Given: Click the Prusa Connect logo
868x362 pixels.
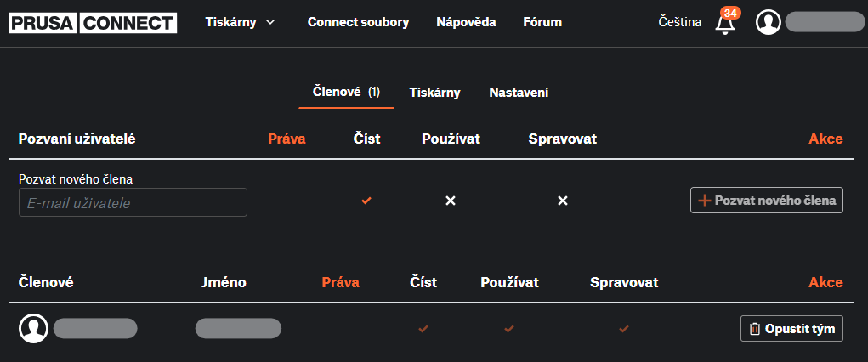Looking at the screenshot, I should point(93,23).
